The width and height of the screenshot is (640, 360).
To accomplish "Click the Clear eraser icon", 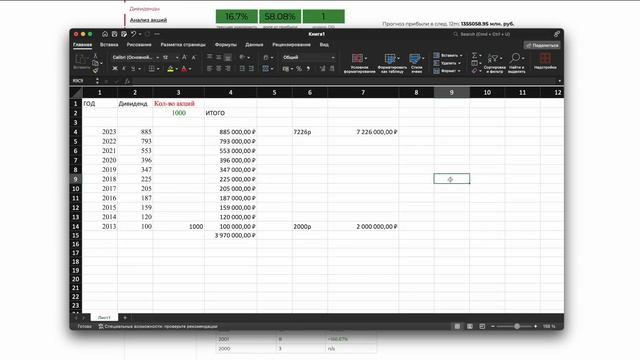I will [474, 71].
